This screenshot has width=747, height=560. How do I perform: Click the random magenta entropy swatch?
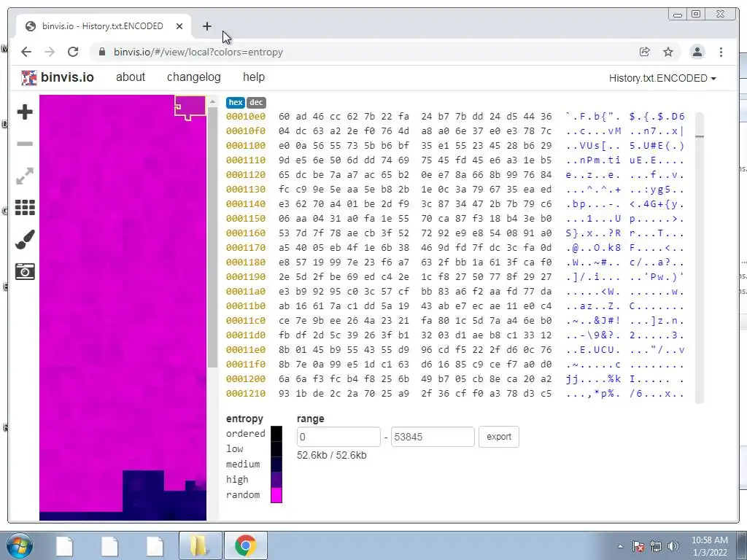pyautogui.click(x=276, y=495)
